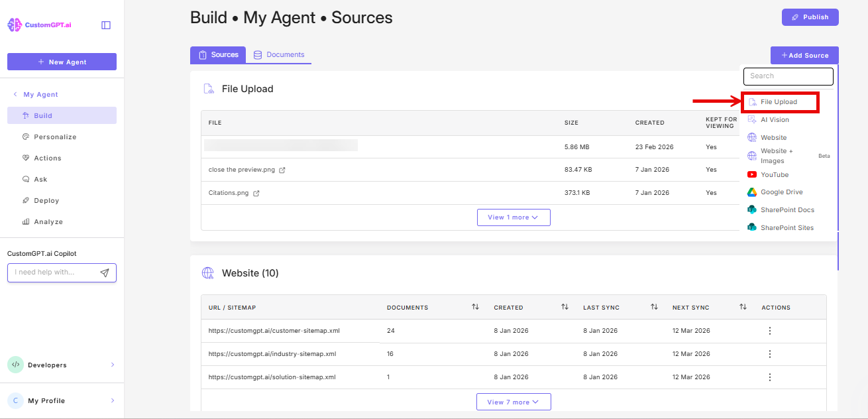The image size is (868, 419).
Task: Click industry-sitemap.xml URL cell
Action: [x=272, y=354]
